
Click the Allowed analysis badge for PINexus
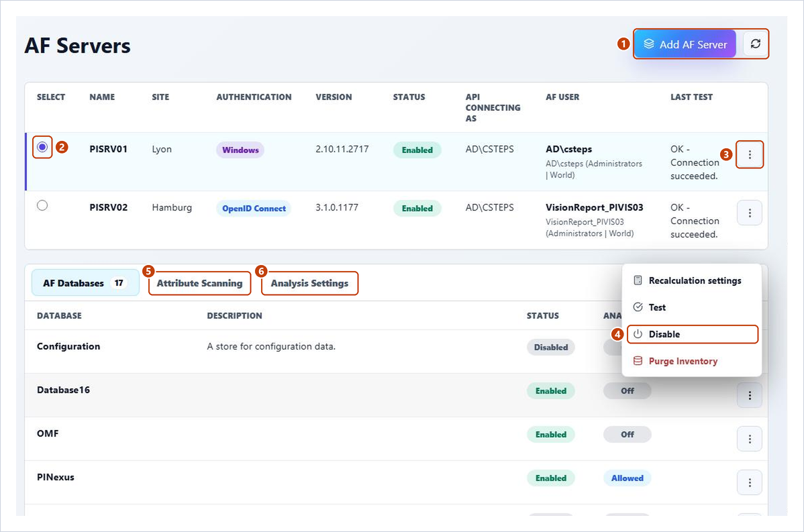tap(627, 478)
